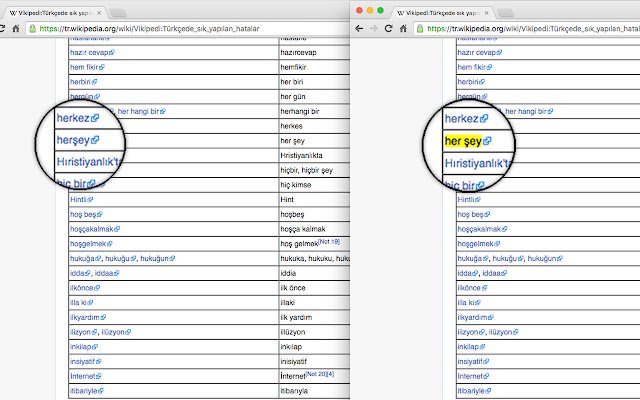Click the magnified 'herşey' link in left window
Viewport: 640px width, 400px height.
73,140
